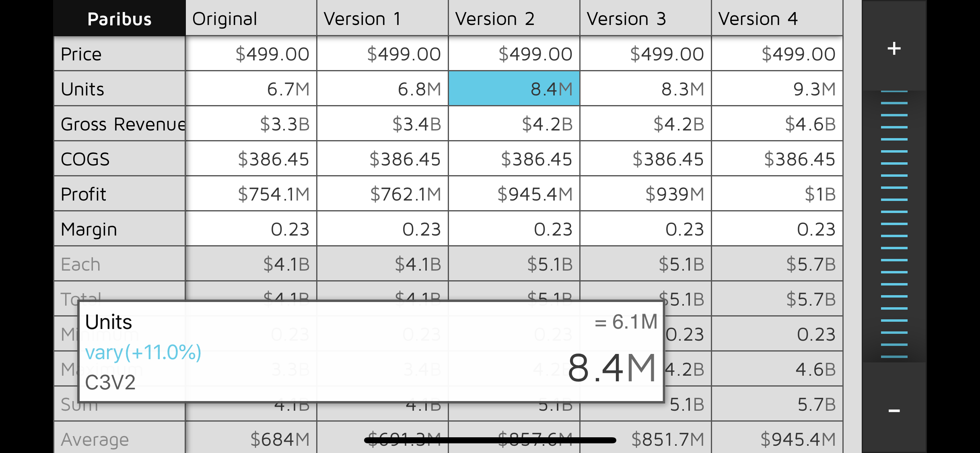Select the highlighted 8.4M Units cell
This screenshot has height=453, width=980.
click(x=514, y=89)
